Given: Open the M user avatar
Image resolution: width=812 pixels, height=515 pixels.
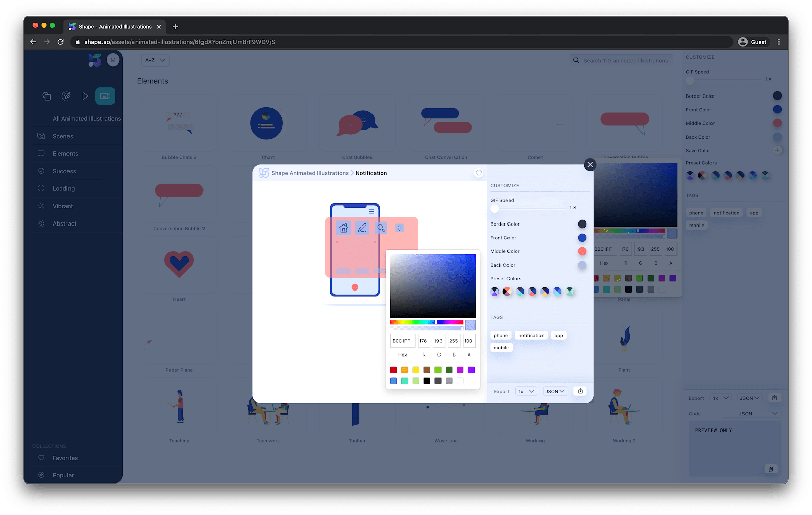Looking at the screenshot, I should pyautogui.click(x=113, y=60).
